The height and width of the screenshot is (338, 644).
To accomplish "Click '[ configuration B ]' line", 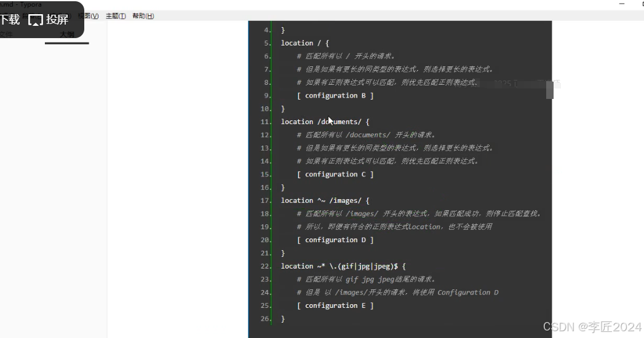I will coord(335,96).
